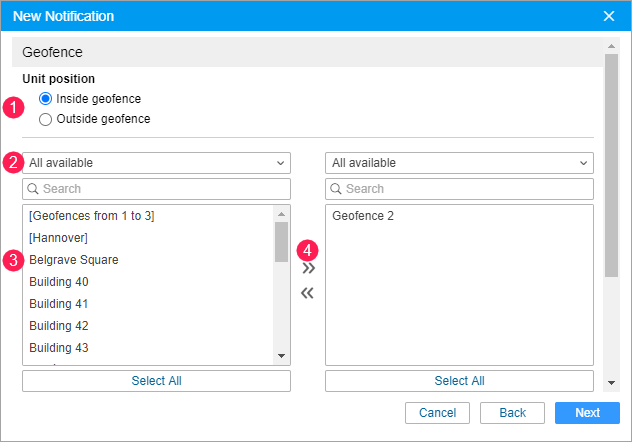Select Belgrave Square in the left list

pos(74,260)
